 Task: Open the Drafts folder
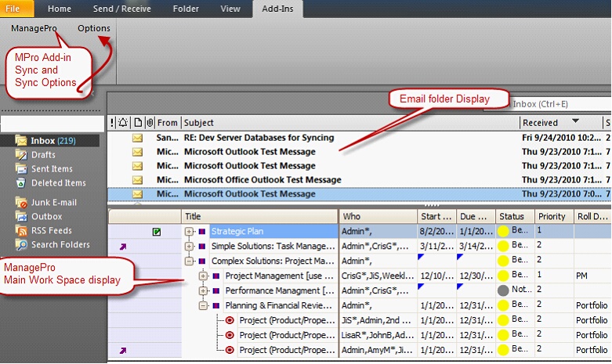pyautogui.click(x=43, y=155)
